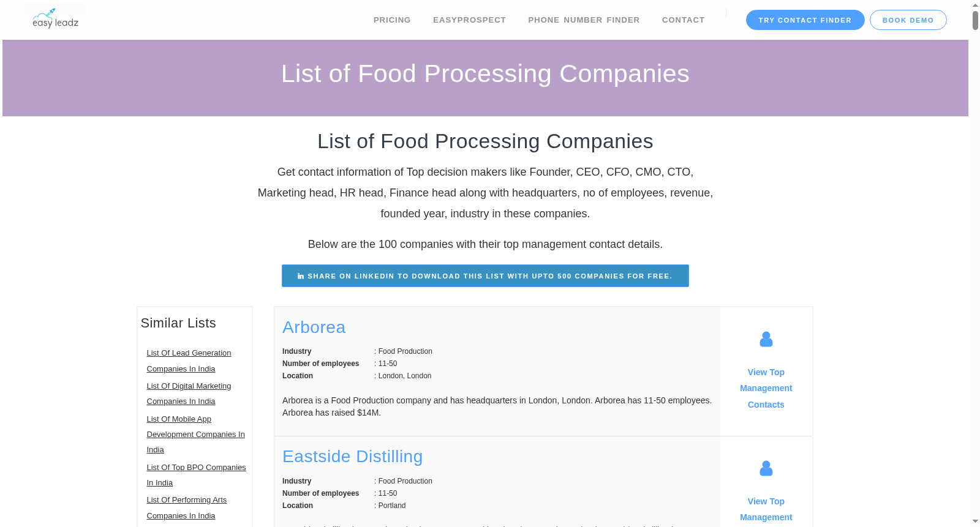This screenshot has width=980, height=527.
Task: Go to Phone Number Finder page
Action: (584, 20)
